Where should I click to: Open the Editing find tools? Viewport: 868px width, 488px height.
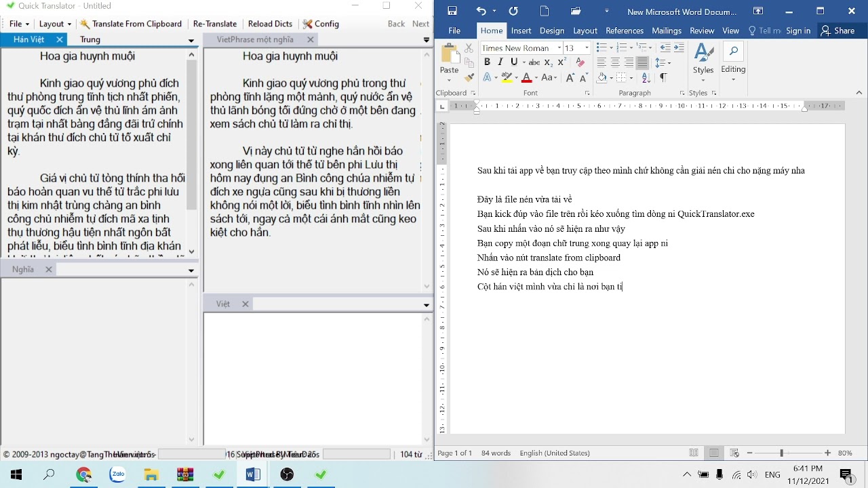(733, 59)
